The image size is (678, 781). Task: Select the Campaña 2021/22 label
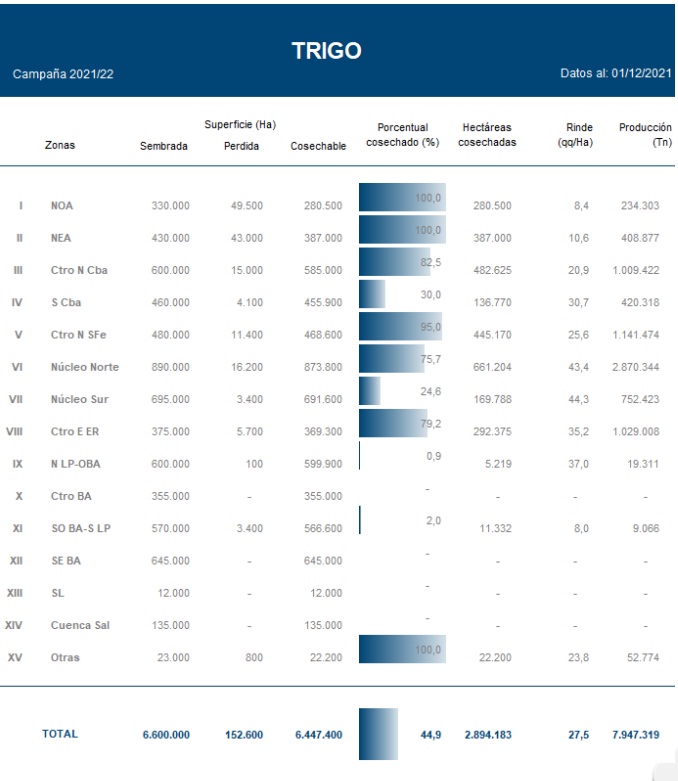(x=62, y=75)
